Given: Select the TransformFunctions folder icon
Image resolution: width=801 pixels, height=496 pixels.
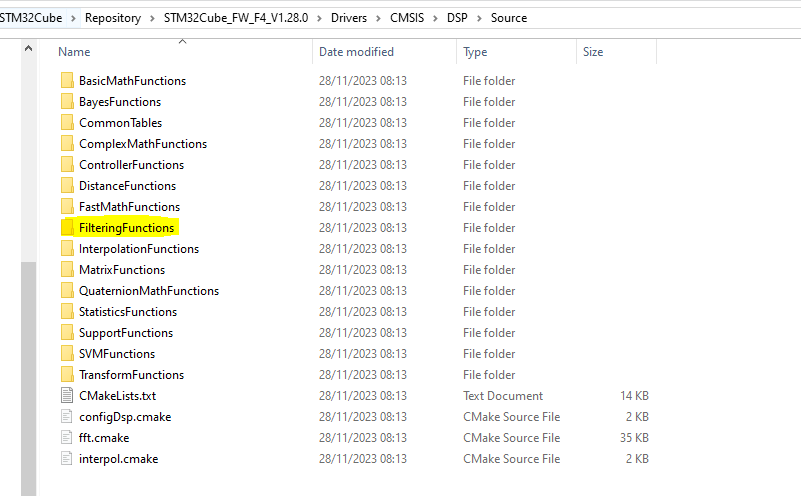Looking at the screenshot, I should click(67, 373).
